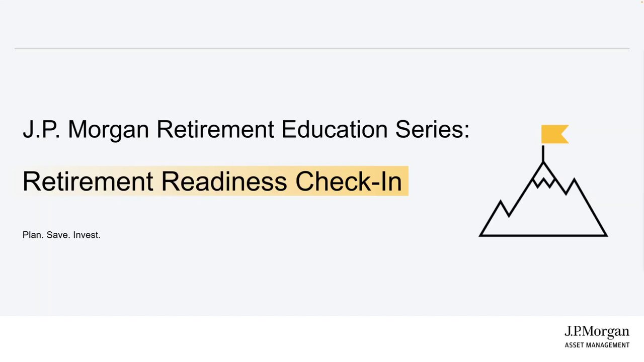This screenshot has height=362, width=644.
Task: Click the word "Plan." in the tagline
Action: (33, 235)
